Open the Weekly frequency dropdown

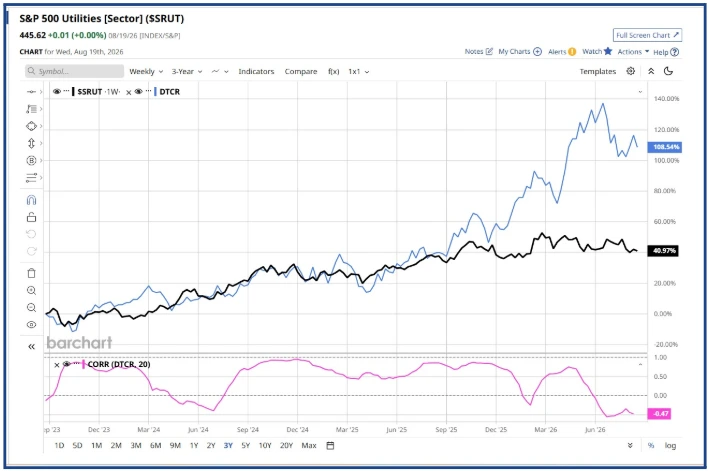tap(146, 71)
